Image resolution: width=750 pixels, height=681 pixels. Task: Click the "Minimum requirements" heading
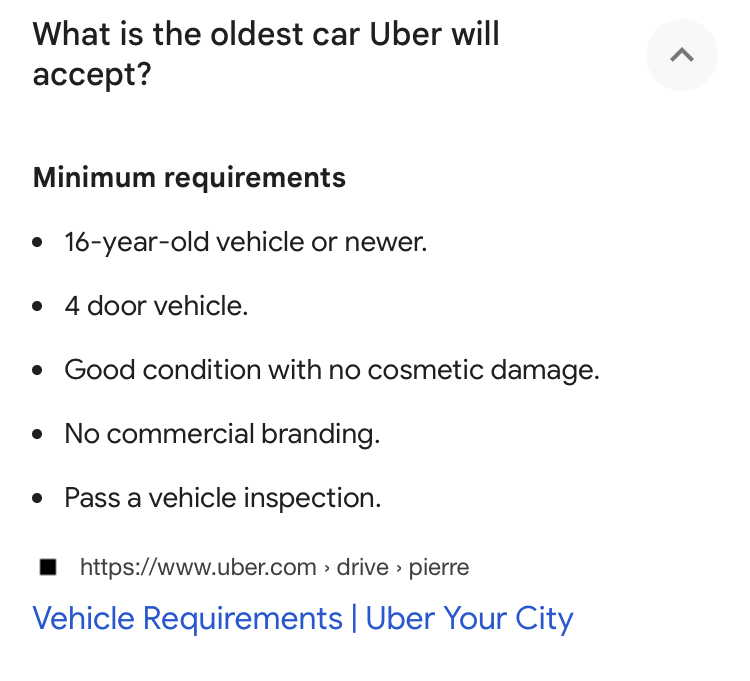click(x=189, y=178)
